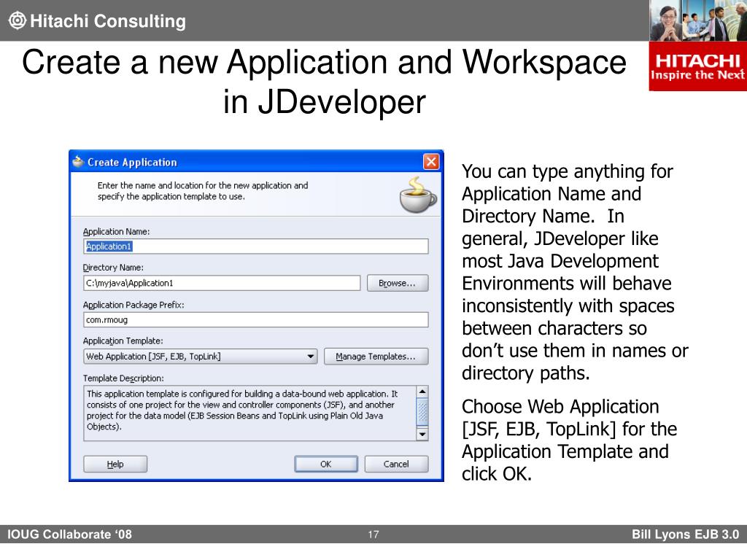Focus the Application Package Prefix field

(256, 319)
